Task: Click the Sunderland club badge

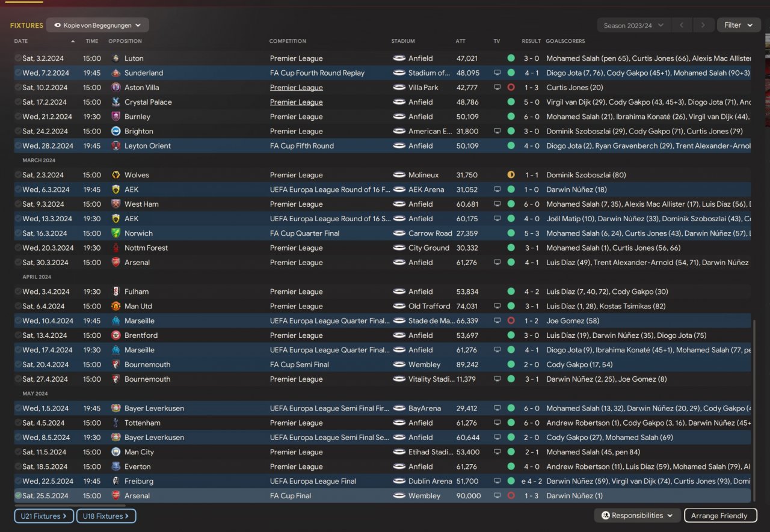Action: [x=116, y=73]
